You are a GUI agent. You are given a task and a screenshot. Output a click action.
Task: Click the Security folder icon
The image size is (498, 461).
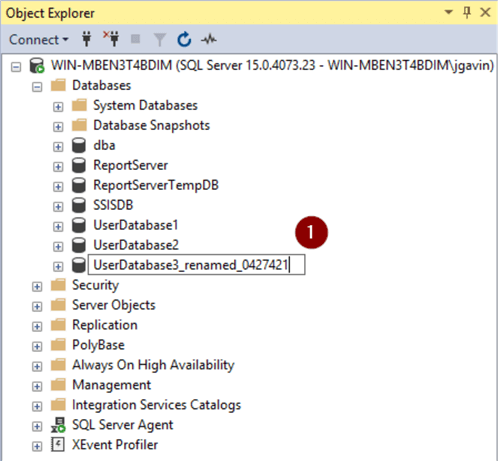(59, 285)
